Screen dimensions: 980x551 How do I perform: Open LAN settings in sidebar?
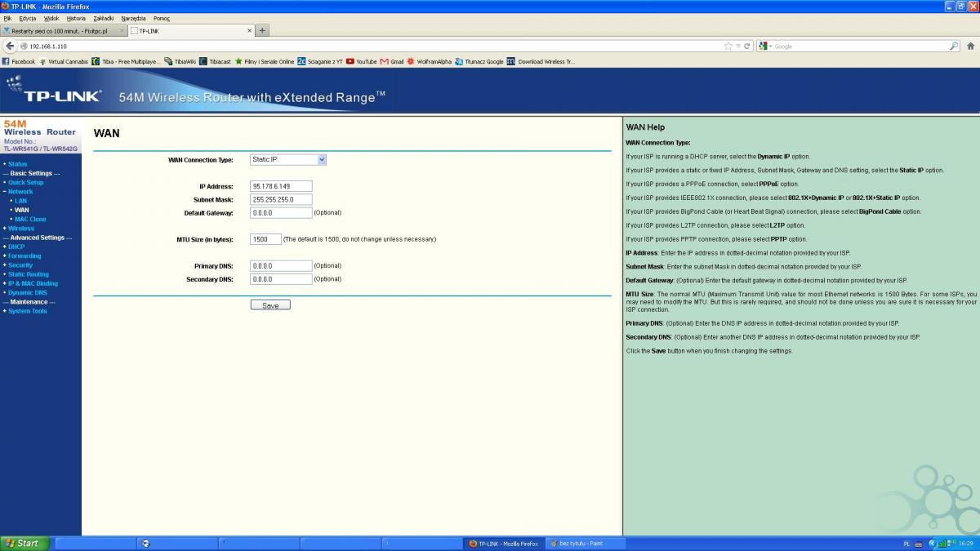pos(20,201)
